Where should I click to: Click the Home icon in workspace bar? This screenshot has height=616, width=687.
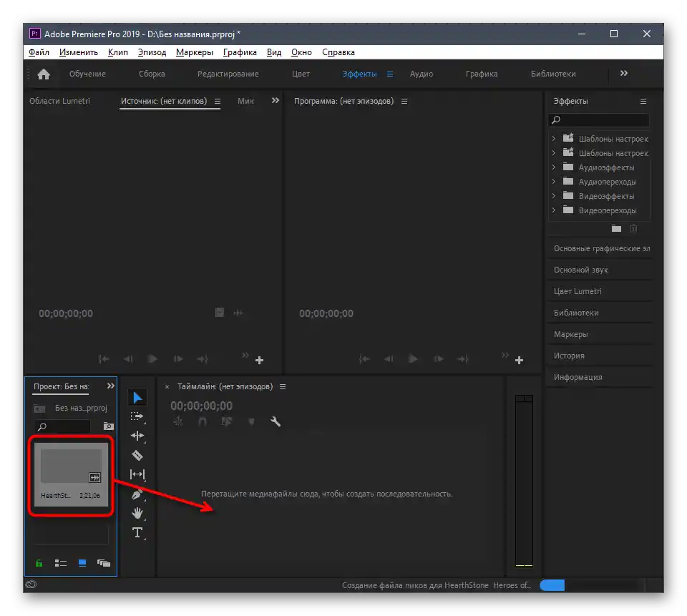[x=44, y=74]
